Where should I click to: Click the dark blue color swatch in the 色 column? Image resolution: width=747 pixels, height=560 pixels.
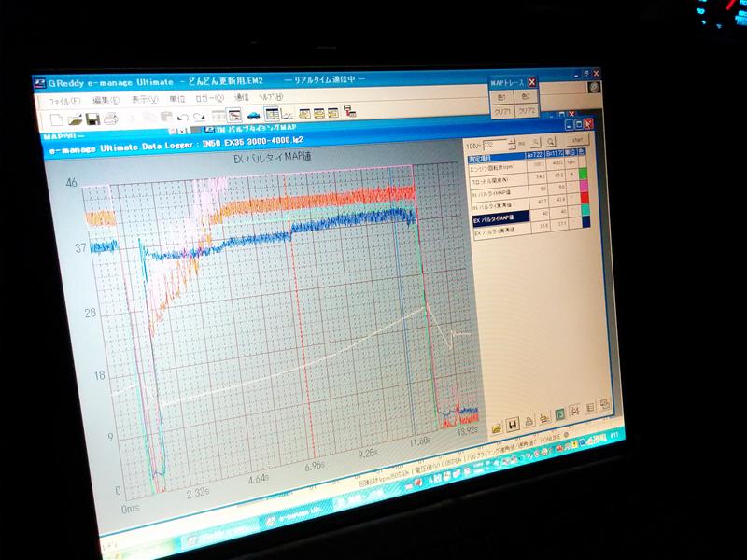(586, 221)
